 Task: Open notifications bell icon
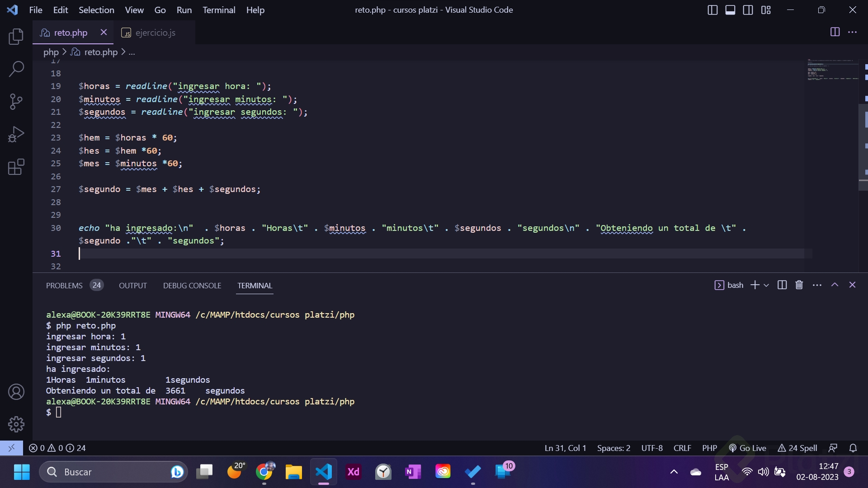(x=853, y=448)
